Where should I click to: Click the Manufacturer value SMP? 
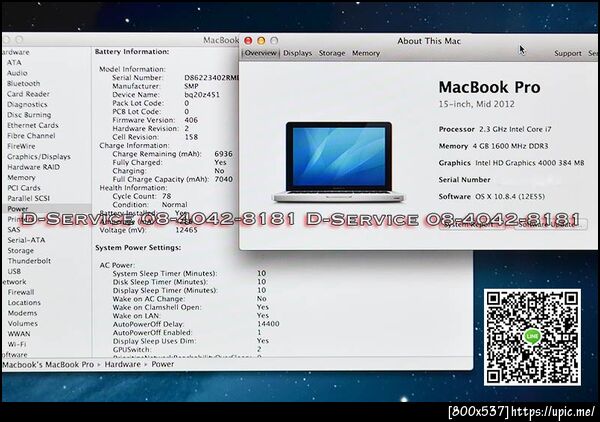[191, 86]
